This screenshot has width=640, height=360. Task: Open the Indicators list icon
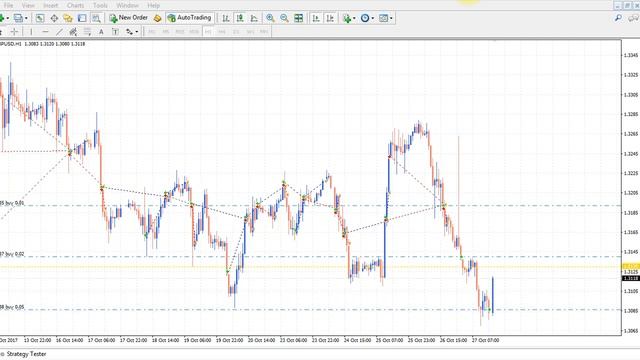click(x=347, y=18)
